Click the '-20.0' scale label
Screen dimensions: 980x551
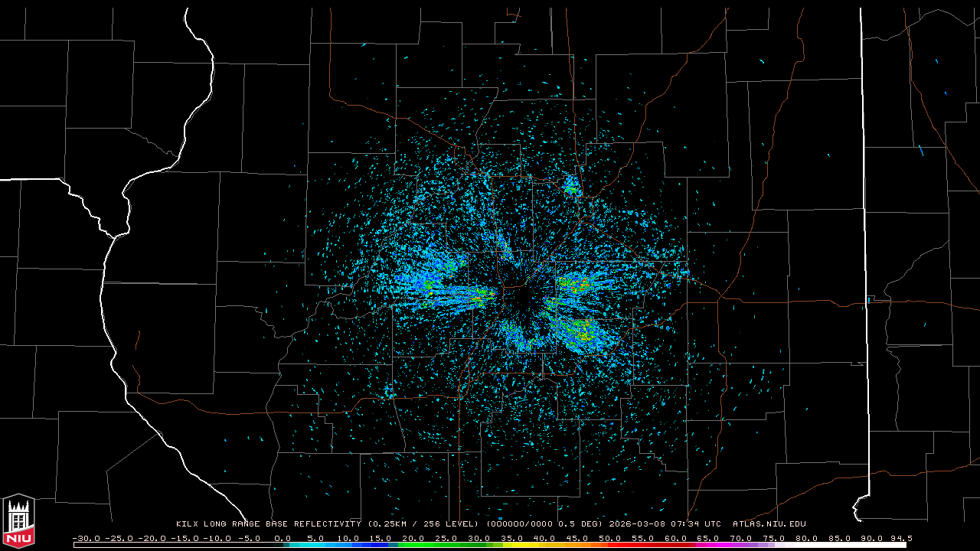(x=152, y=539)
